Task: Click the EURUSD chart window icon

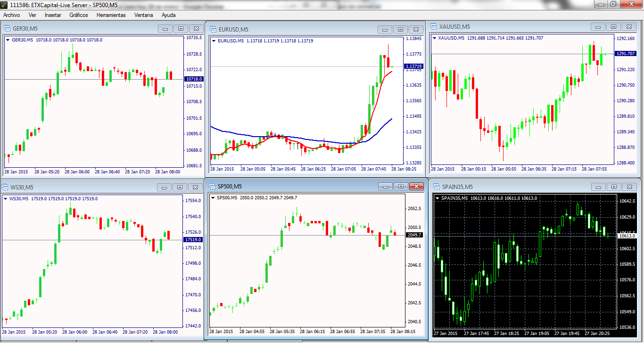Action: pyautogui.click(x=213, y=29)
